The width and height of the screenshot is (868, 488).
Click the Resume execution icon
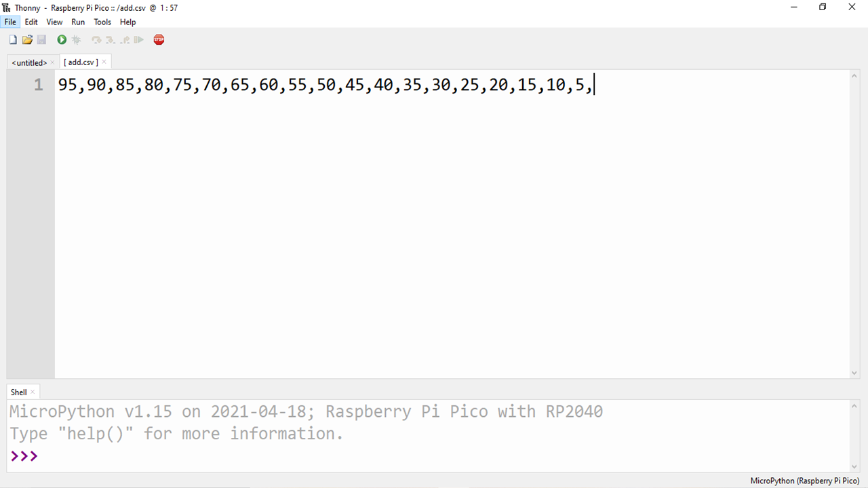(139, 39)
